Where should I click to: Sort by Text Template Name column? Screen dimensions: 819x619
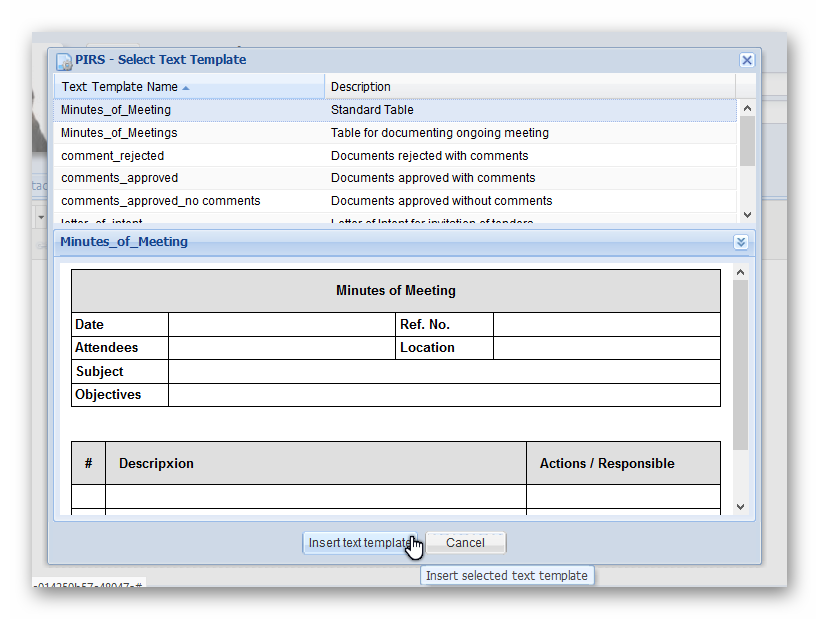point(120,87)
